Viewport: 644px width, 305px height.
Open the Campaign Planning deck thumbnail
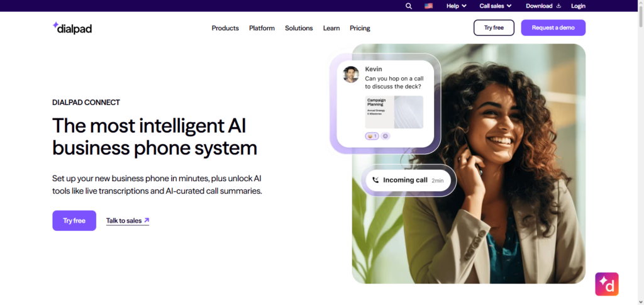coord(394,112)
